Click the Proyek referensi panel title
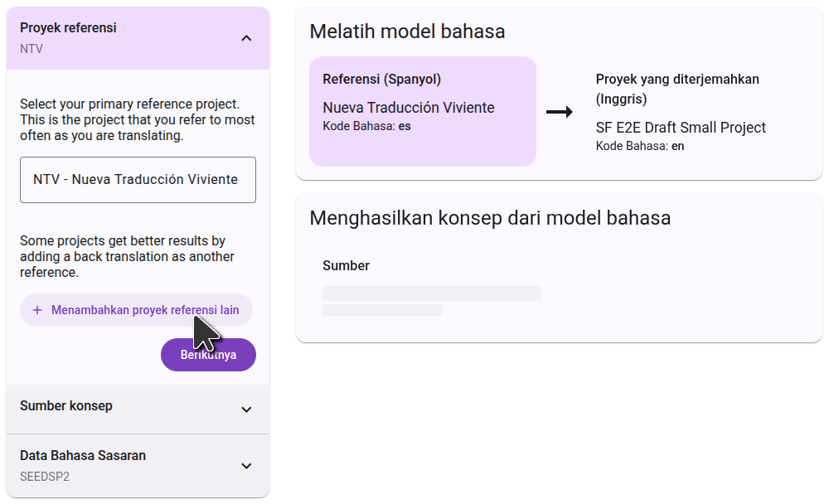This screenshot has width=829, height=504. pyautogui.click(x=68, y=28)
